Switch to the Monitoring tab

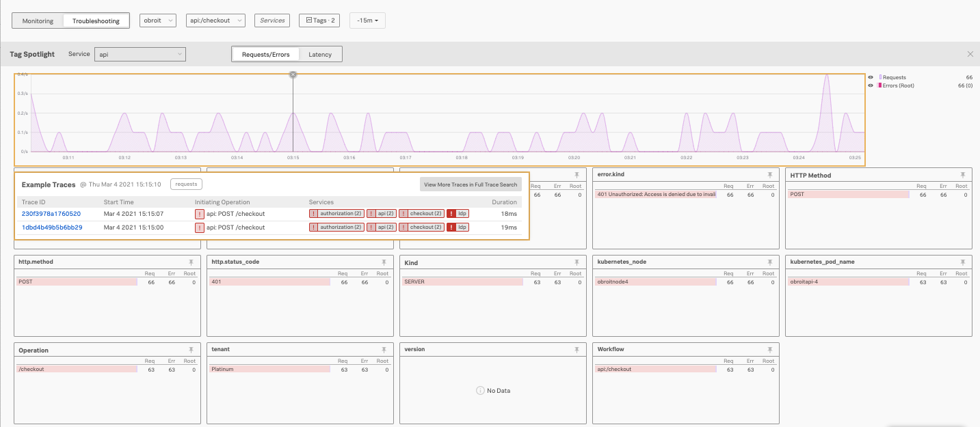tap(38, 20)
